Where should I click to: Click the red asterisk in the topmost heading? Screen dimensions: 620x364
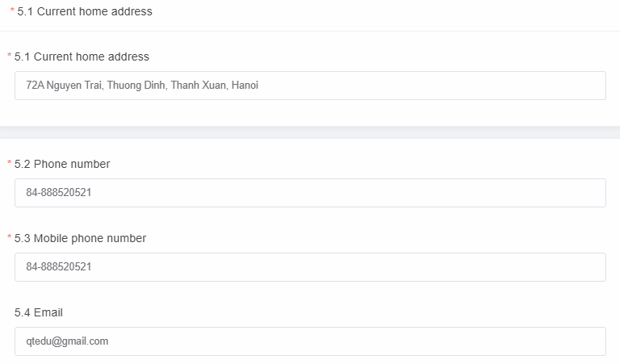click(12, 12)
